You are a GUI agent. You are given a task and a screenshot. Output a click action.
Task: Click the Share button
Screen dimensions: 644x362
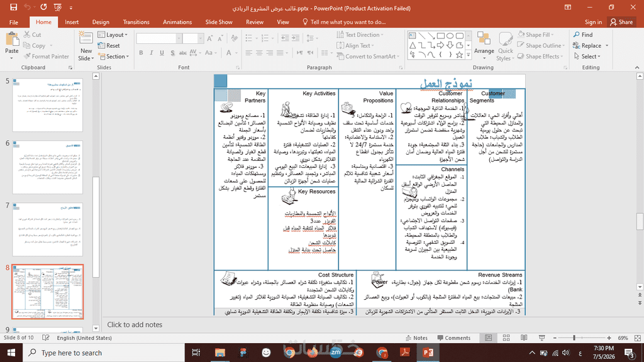tap(621, 22)
